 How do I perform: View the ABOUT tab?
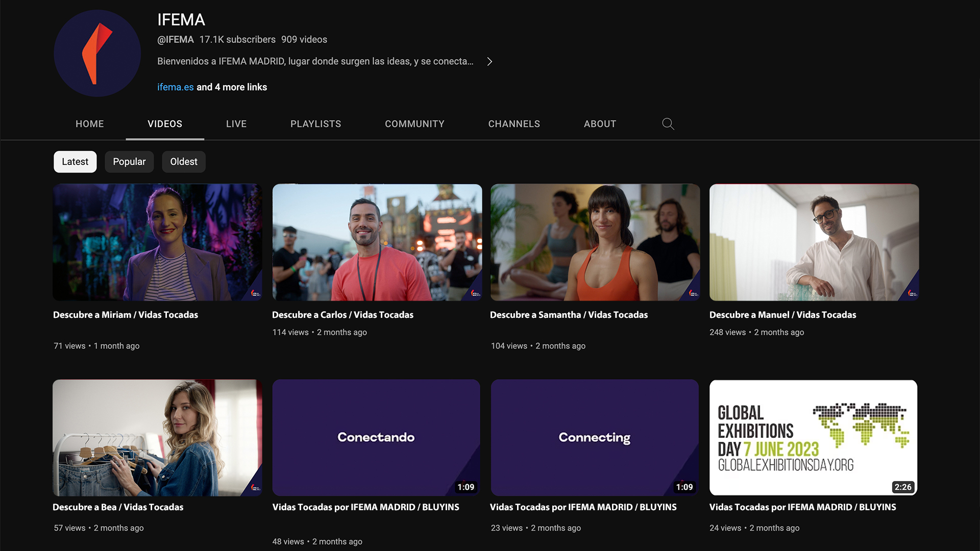pyautogui.click(x=600, y=124)
